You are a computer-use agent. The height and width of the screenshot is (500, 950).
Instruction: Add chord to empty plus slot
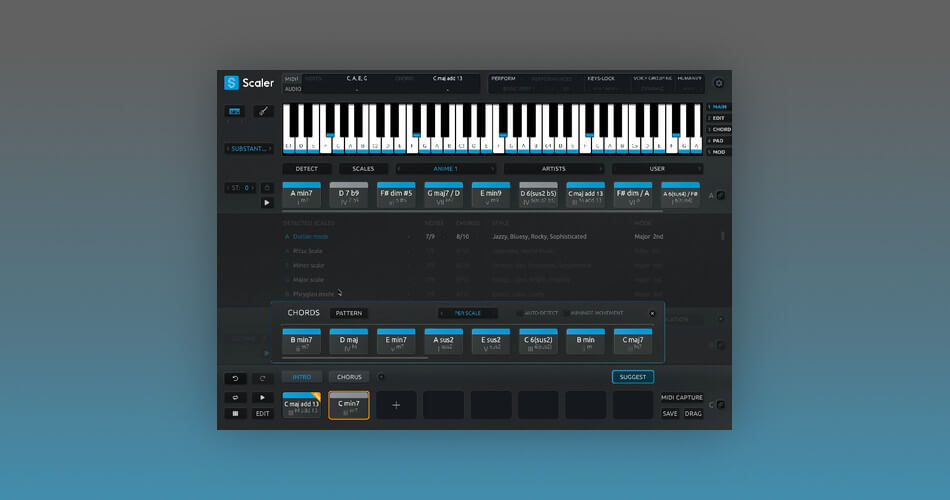[396, 405]
